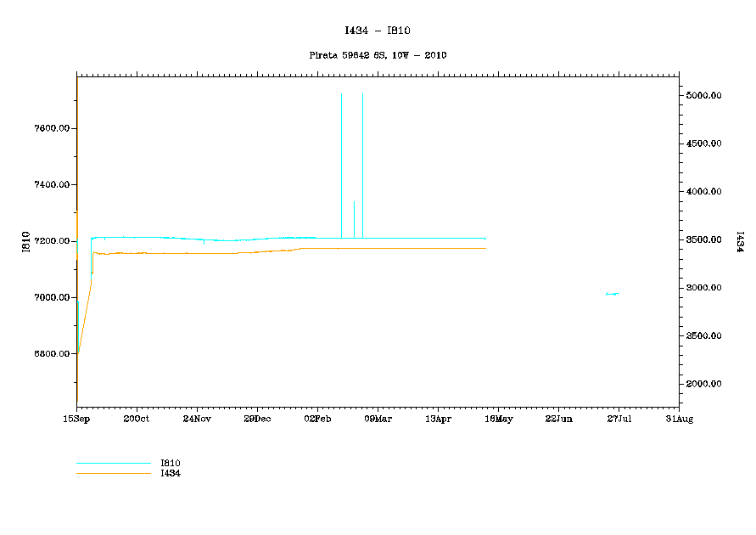This screenshot has width=756, height=535.
Task: Click the 5000.00 right axis value
Action: tap(704, 96)
